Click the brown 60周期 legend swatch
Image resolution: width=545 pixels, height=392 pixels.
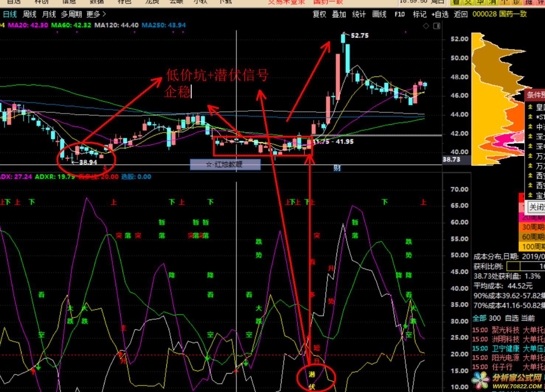532,237
